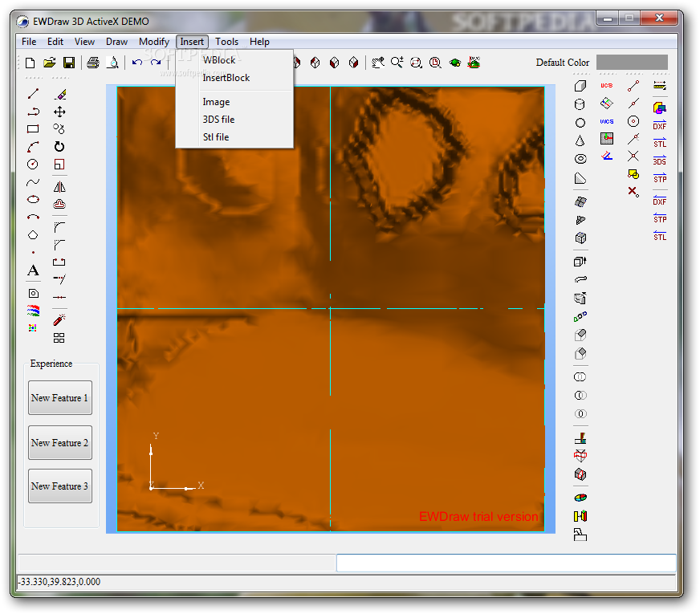Choose InsertBlock from the Insert menu

coord(226,78)
